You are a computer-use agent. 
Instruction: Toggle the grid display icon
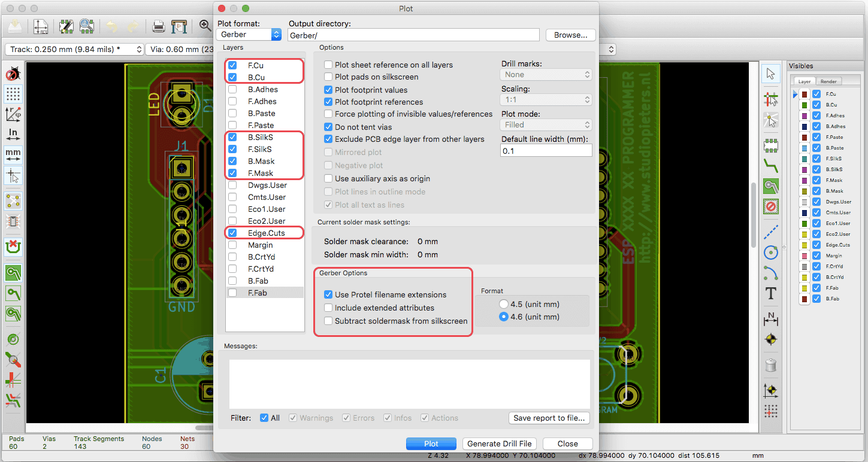click(x=13, y=94)
